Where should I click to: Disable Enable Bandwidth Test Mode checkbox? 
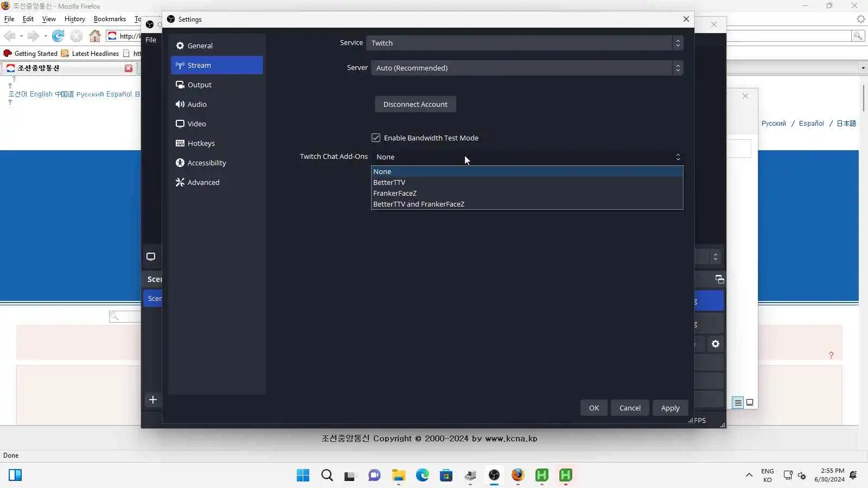376,138
